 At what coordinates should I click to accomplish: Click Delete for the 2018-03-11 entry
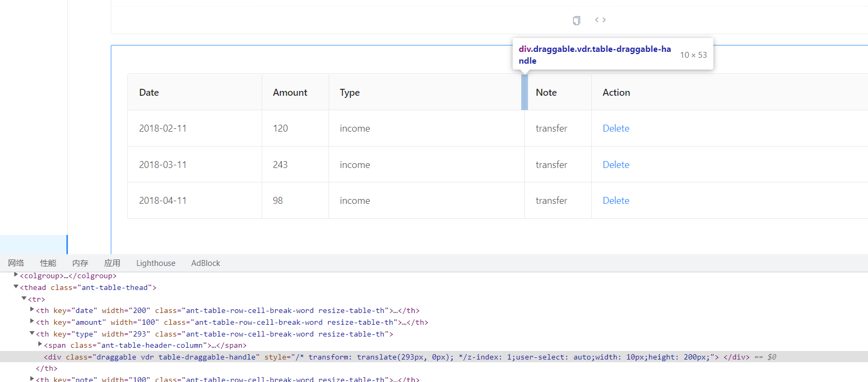[616, 165]
